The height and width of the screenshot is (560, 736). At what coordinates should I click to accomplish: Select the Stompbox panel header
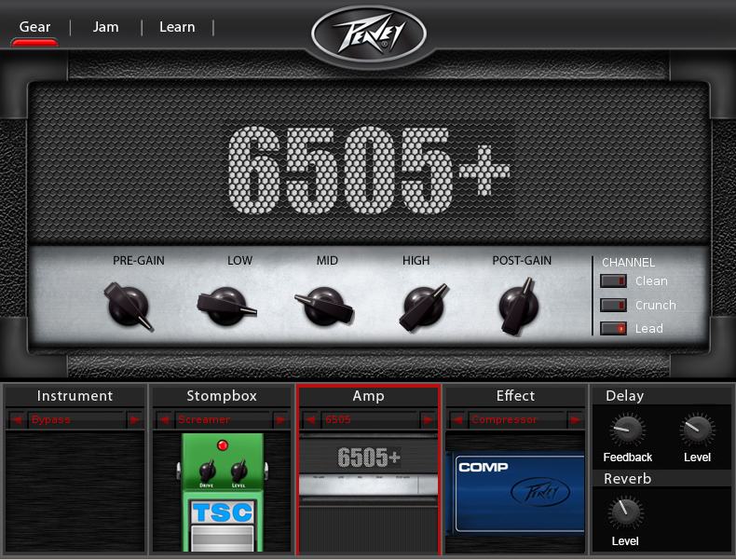pos(222,396)
